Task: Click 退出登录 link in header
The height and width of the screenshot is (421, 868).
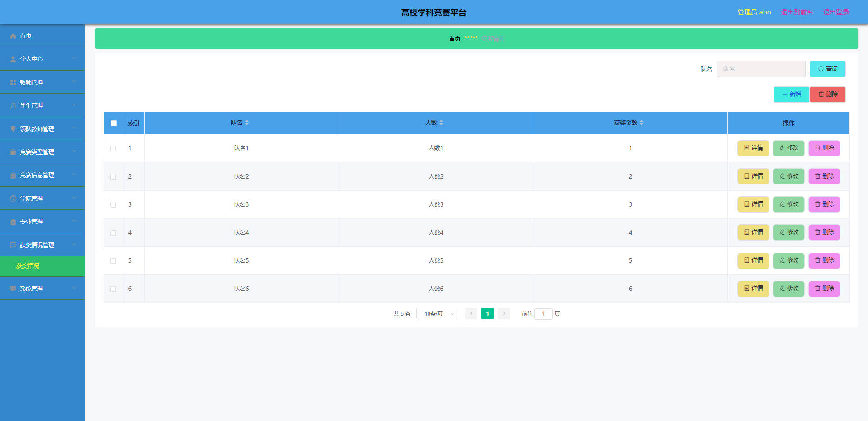Action: 836,12
